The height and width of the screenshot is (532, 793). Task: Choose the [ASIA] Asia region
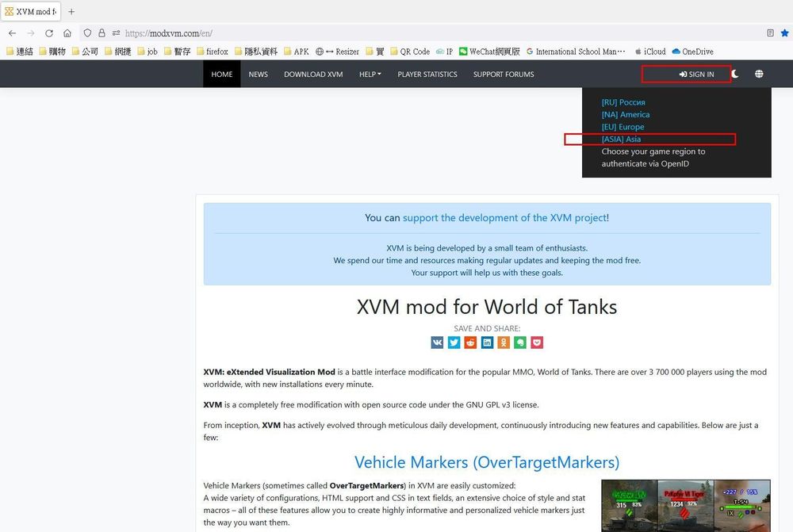point(621,139)
